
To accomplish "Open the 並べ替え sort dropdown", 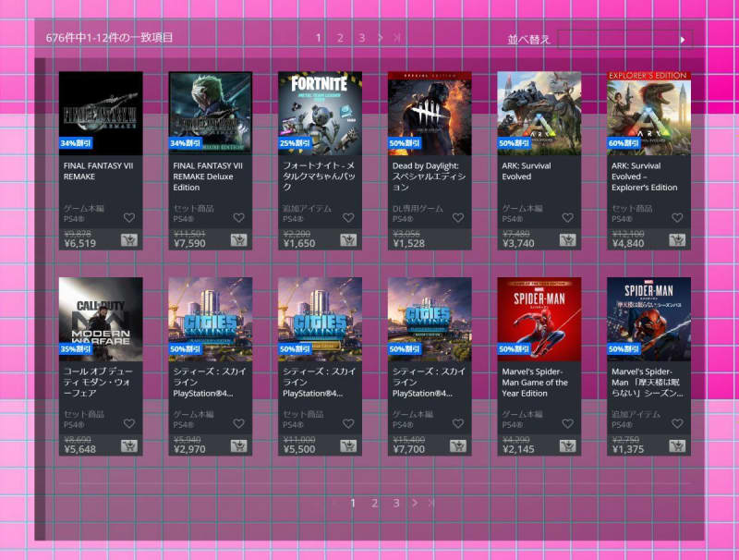I will point(625,39).
